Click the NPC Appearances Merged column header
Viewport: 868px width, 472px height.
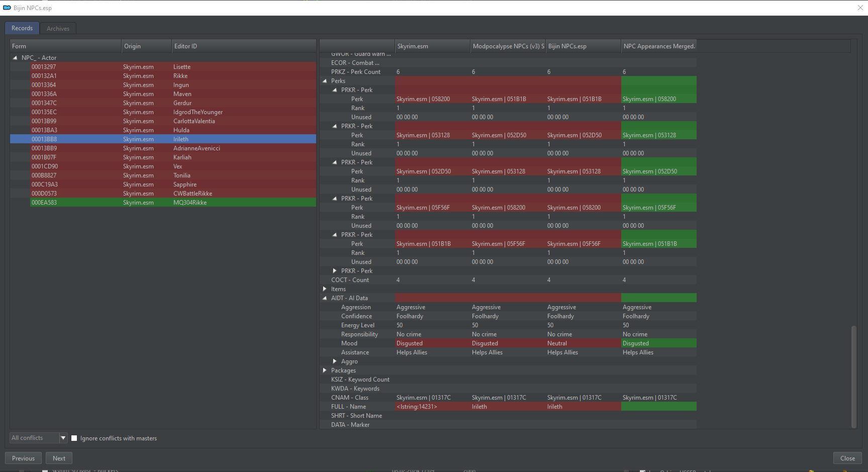tap(659, 46)
